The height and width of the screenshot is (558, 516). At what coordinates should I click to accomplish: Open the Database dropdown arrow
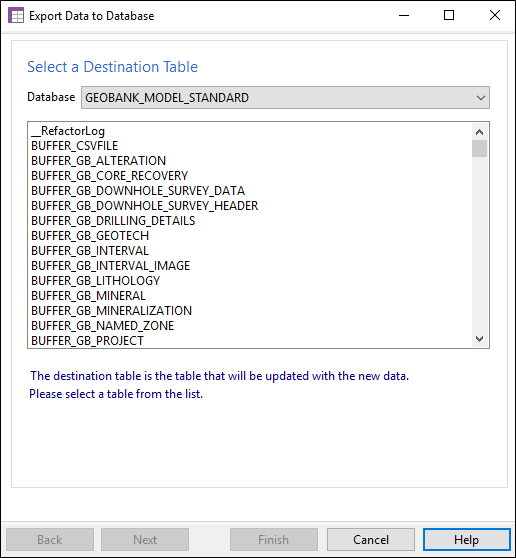point(480,98)
